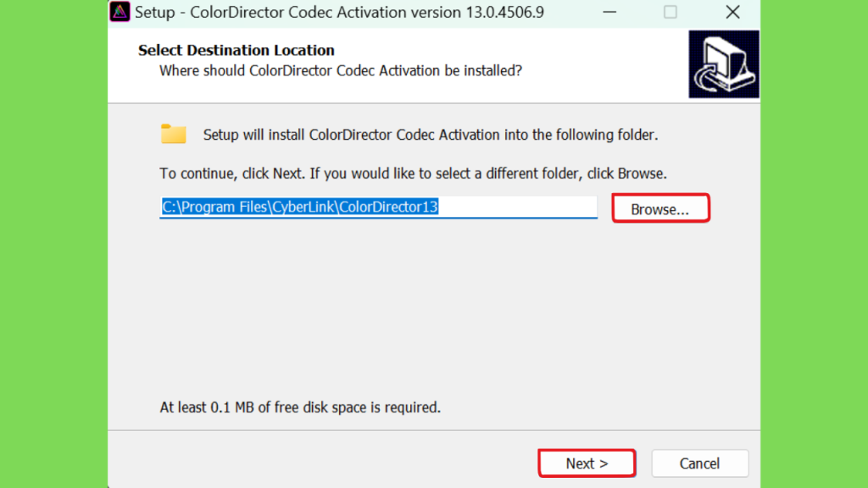868x488 pixels.
Task: Cancel the codec activation setup
Action: point(699,463)
